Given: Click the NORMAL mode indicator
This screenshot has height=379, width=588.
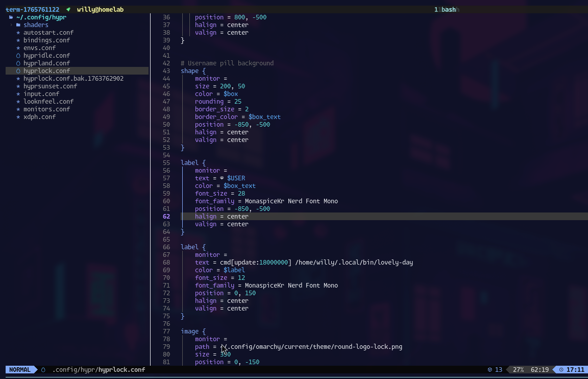Looking at the screenshot, I should (x=19, y=370).
